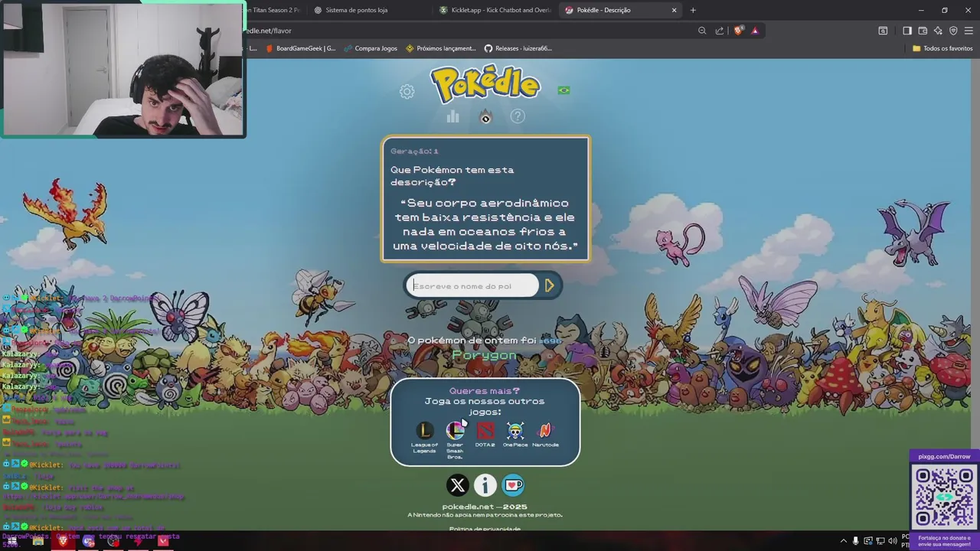Click the Open side panel icon in toolbar
Screen dimensions: 980x551
[x=907, y=31]
